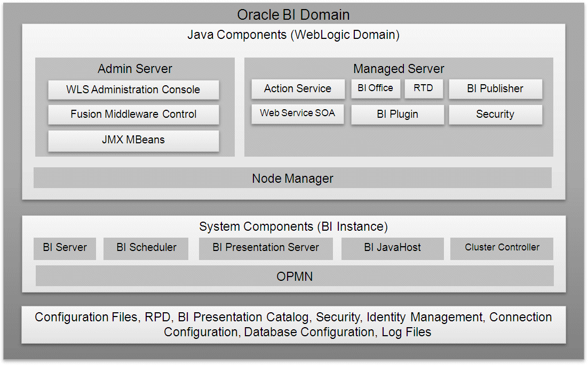Select the RTD component
The image size is (588, 365).
click(x=424, y=89)
